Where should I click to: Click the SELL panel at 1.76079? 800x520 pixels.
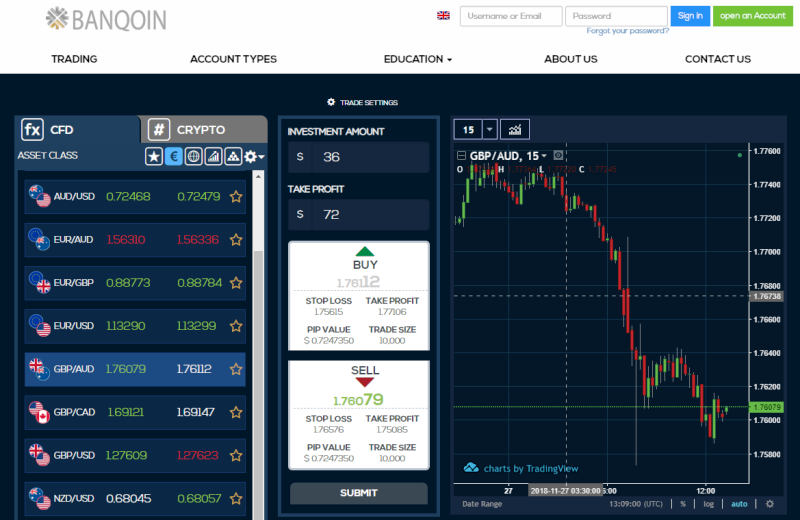[359, 415]
